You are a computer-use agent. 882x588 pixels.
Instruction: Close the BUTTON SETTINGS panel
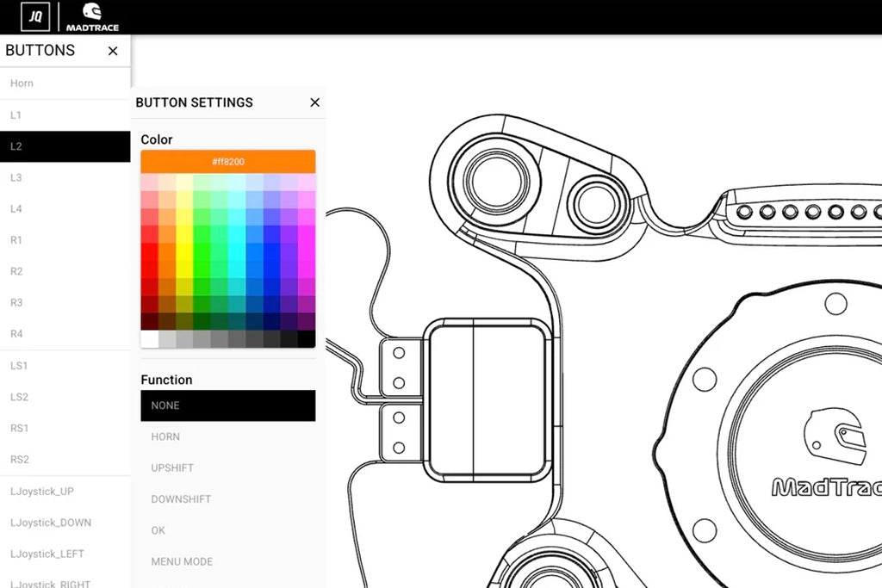point(314,102)
